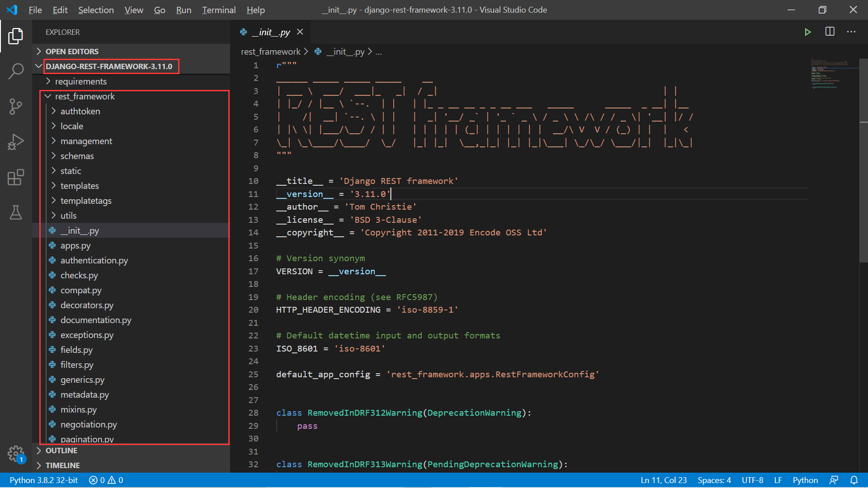Select Python 3.8.2 32-bit interpreter

[x=44, y=480]
